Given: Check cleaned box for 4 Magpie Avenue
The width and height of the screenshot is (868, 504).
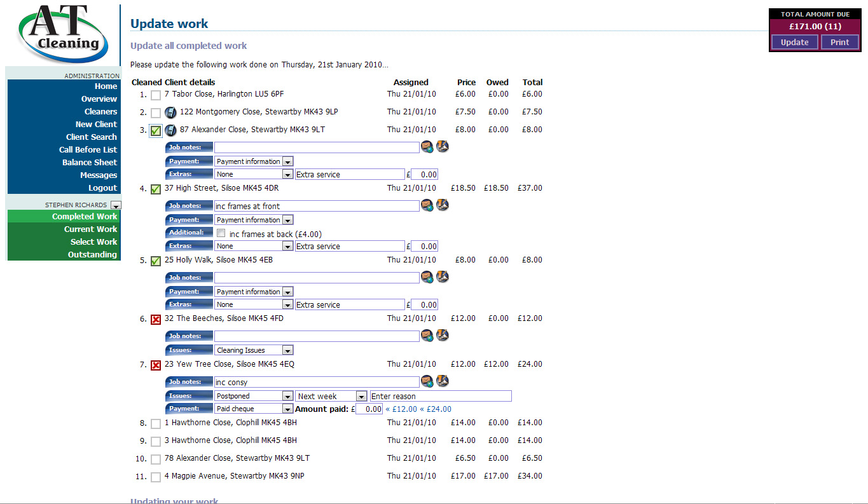Looking at the screenshot, I should pyautogui.click(x=156, y=477).
